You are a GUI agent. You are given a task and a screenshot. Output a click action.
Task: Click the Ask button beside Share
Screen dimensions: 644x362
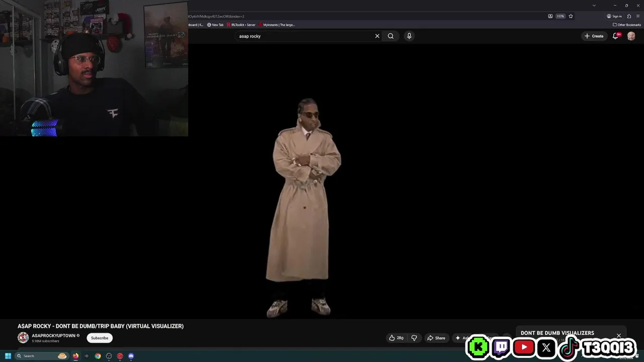pyautogui.click(x=462, y=338)
